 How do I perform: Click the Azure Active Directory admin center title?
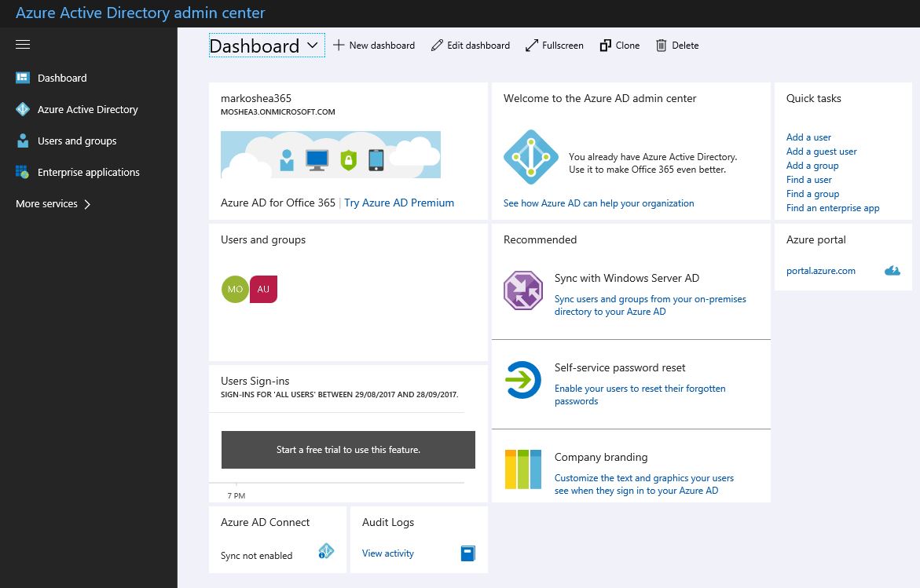coord(140,13)
